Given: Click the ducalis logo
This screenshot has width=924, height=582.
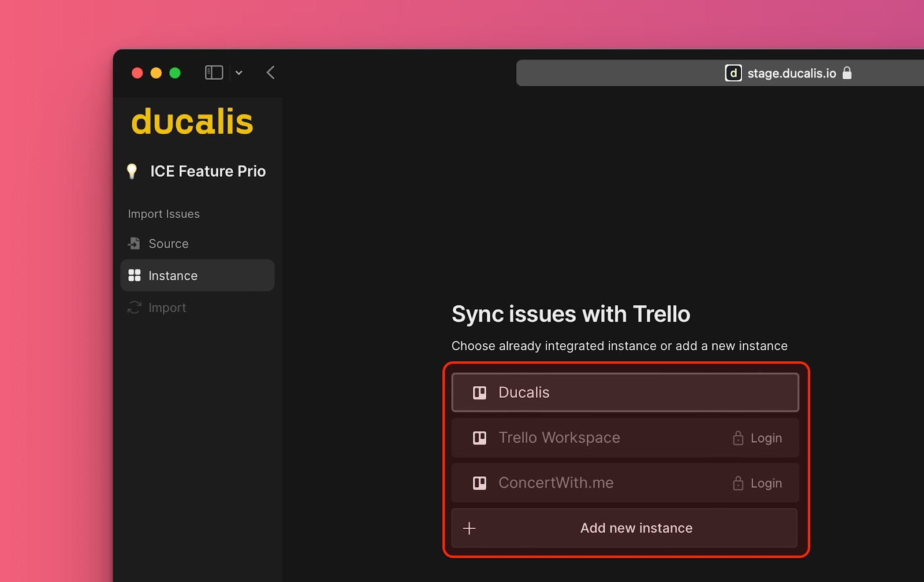Looking at the screenshot, I should coord(192,122).
